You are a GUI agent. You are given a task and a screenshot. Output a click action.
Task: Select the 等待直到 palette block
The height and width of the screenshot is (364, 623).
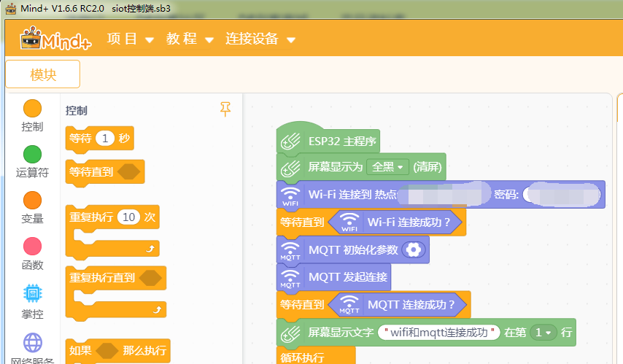pyautogui.click(x=105, y=172)
